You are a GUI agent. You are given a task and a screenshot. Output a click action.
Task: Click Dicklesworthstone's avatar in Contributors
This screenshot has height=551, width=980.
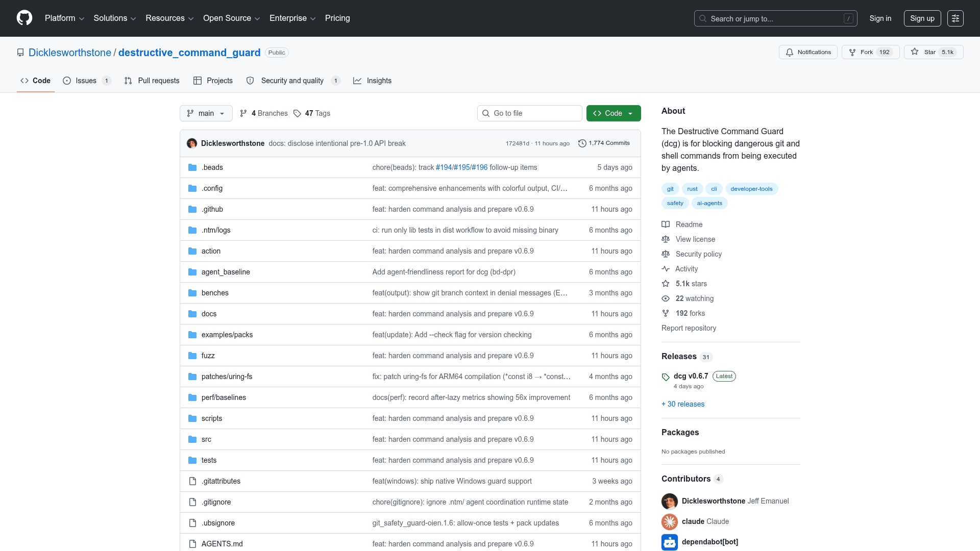[x=670, y=501]
